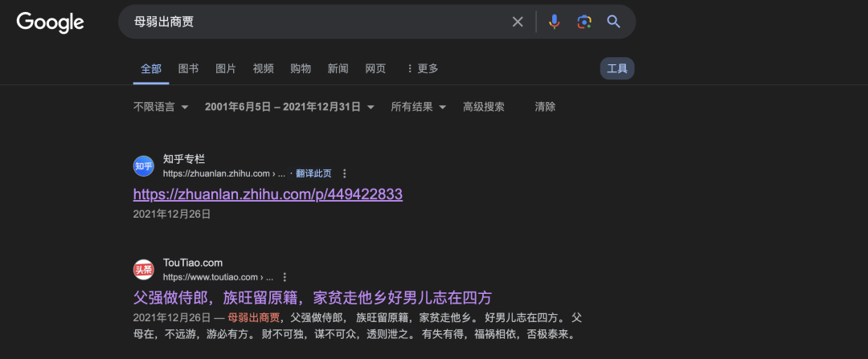
Task: Open three-dot menu for TouTiao result
Action: coord(285,277)
